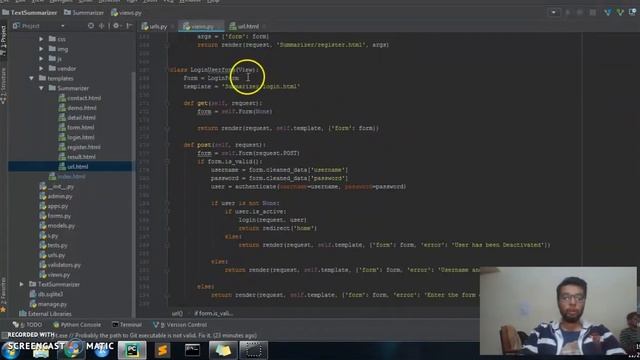Click the Run button in toolbar
This screenshot has height=360, width=640.
pyautogui.click(x=568, y=12)
